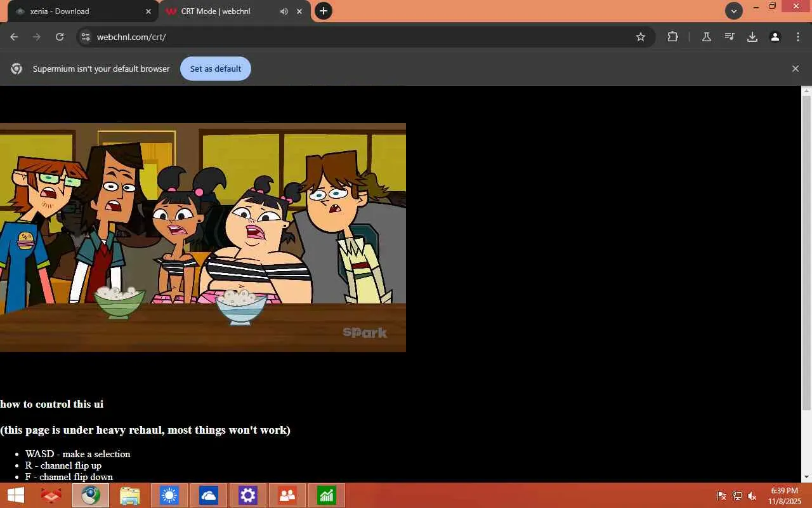Screen dimensions: 812x508
Task: Open PC Settings gear in taskbar
Action: pos(248,495)
